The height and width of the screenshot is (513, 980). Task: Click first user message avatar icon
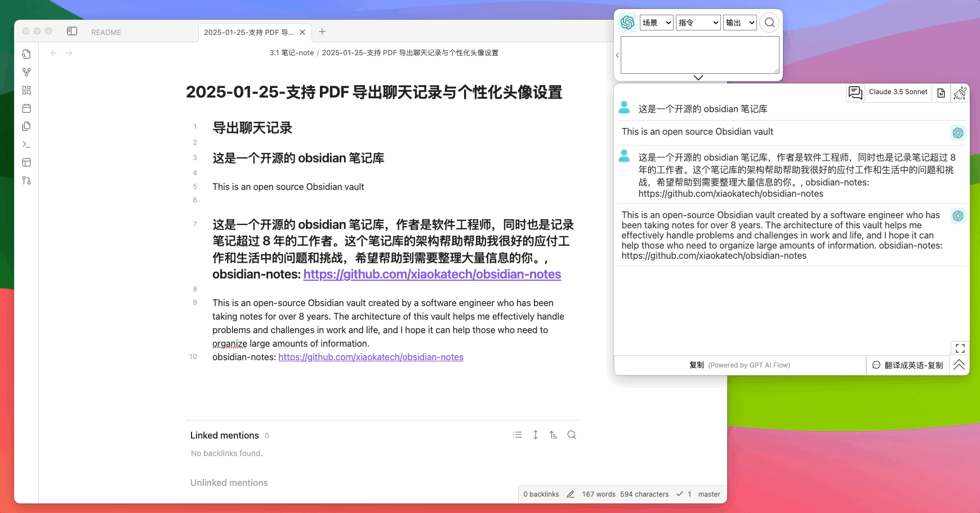624,107
